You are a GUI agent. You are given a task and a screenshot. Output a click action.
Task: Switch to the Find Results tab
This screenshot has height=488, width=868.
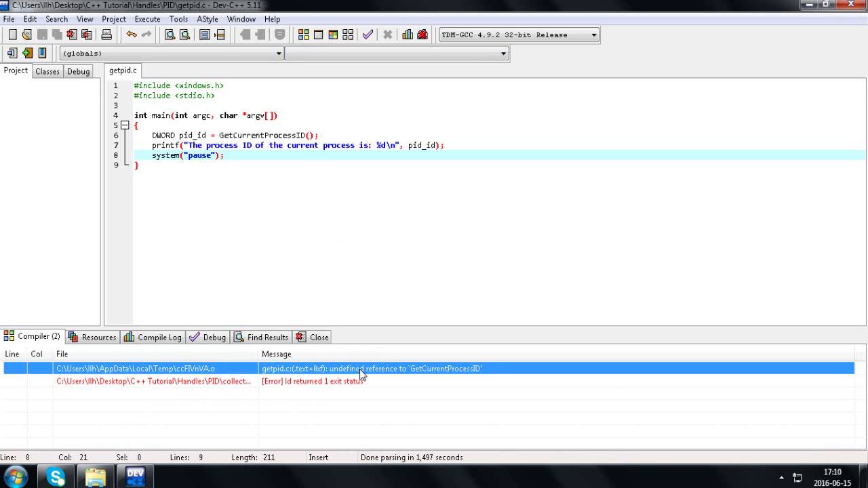262,337
